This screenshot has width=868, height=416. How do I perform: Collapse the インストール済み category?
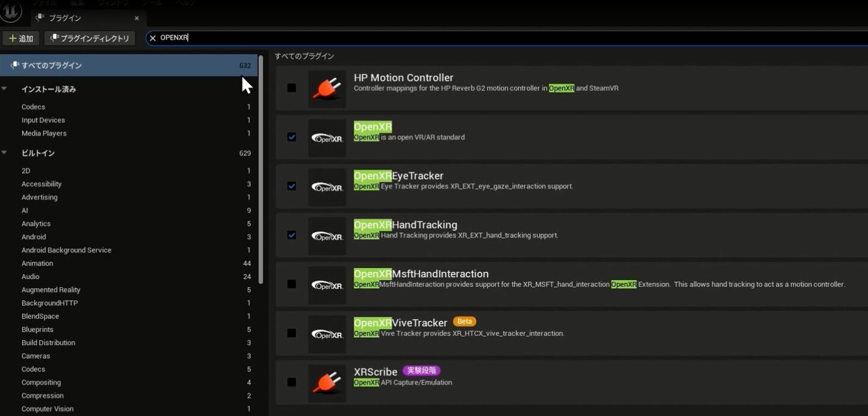(5, 89)
